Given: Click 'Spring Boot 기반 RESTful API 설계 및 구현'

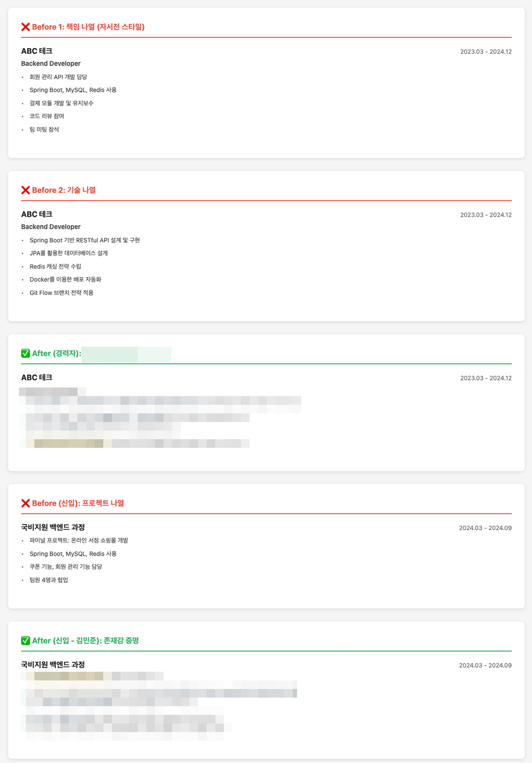Looking at the screenshot, I should point(85,241).
